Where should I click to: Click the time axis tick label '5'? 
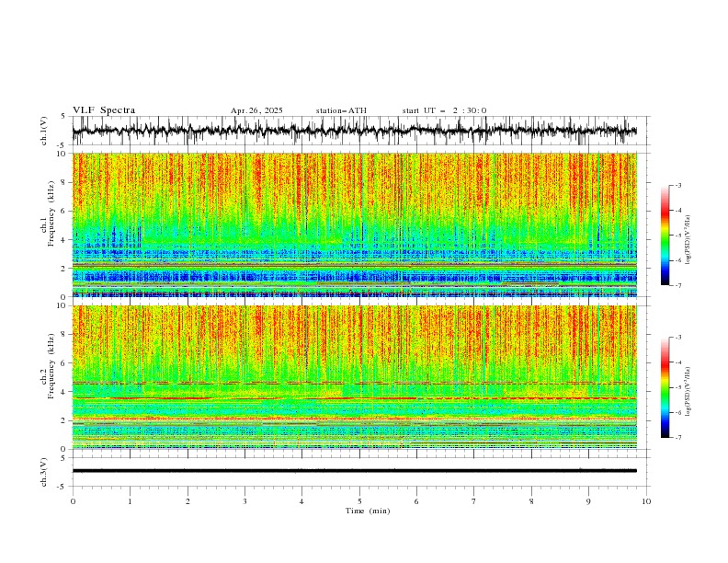click(x=359, y=501)
